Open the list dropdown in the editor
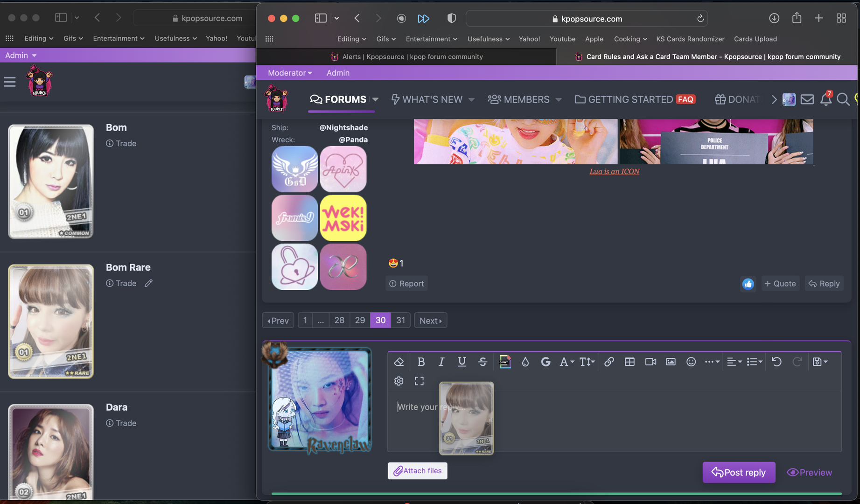The image size is (860, 504). (x=755, y=362)
